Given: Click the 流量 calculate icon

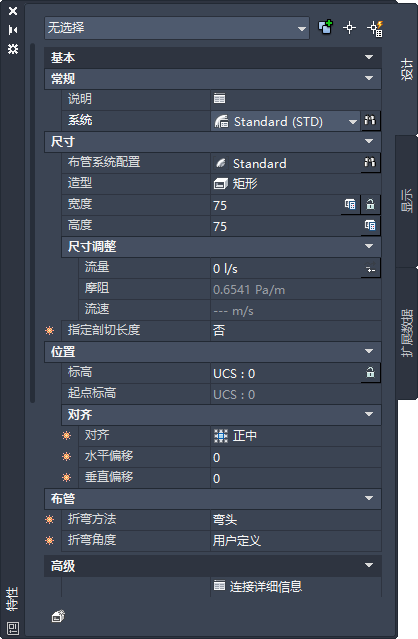Looking at the screenshot, I should 370,269.
